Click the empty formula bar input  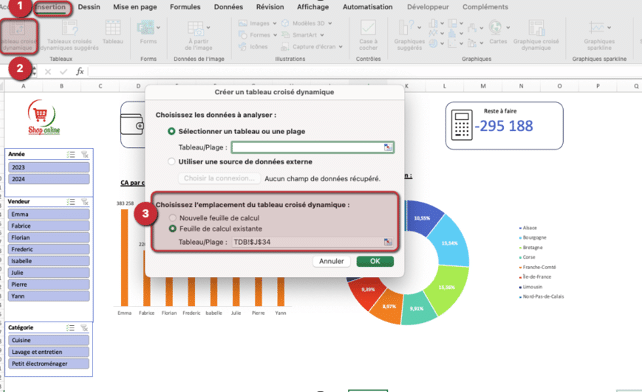coord(364,72)
